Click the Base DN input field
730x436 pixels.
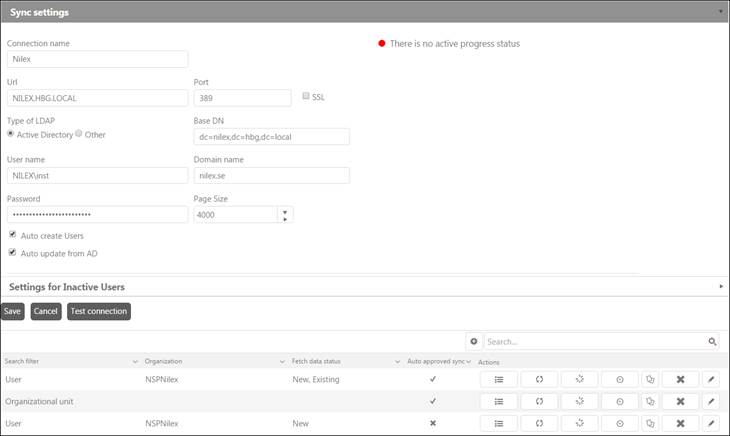(271, 137)
